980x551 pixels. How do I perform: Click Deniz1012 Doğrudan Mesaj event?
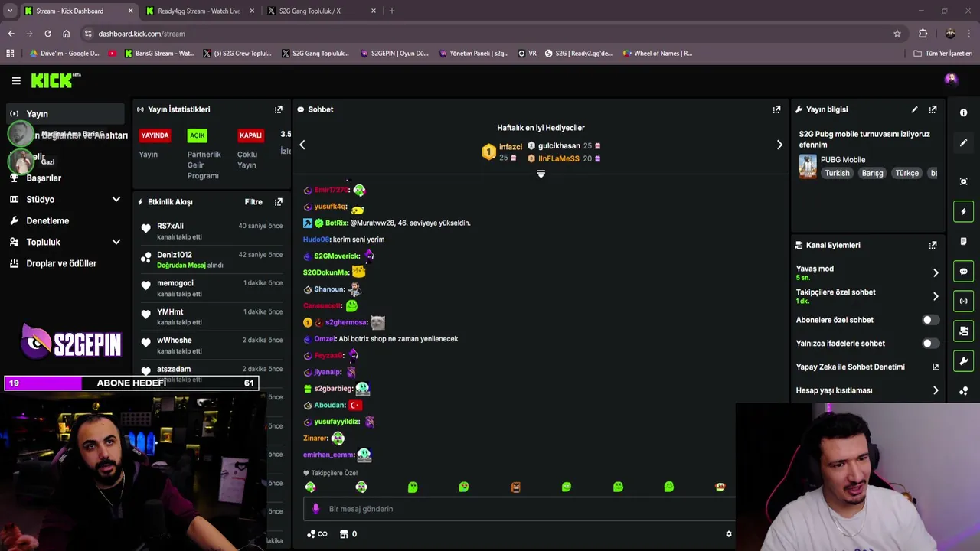(x=211, y=260)
